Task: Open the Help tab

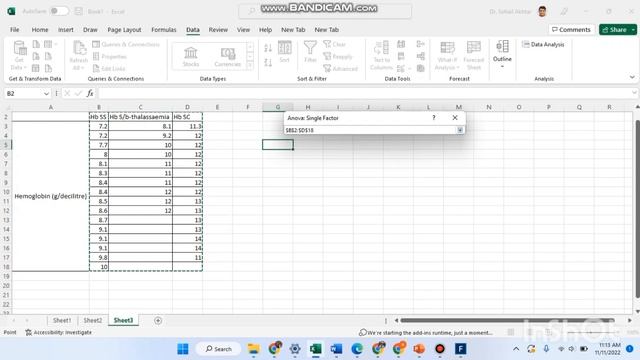Action: pos(265,30)
